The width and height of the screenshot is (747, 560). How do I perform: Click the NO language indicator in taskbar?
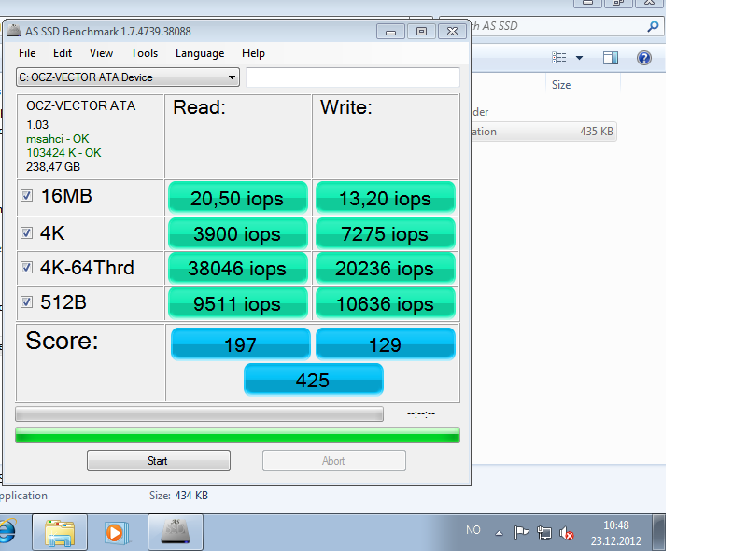(472, 530)
